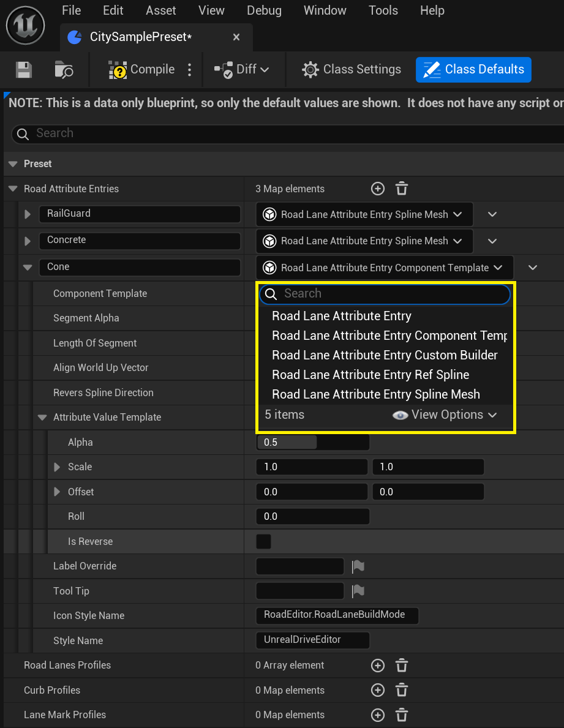Click the Unreal Engine logo icon
Image resolution: width=564 pixels, height=728 pixels.
click(x=26, y=25)
